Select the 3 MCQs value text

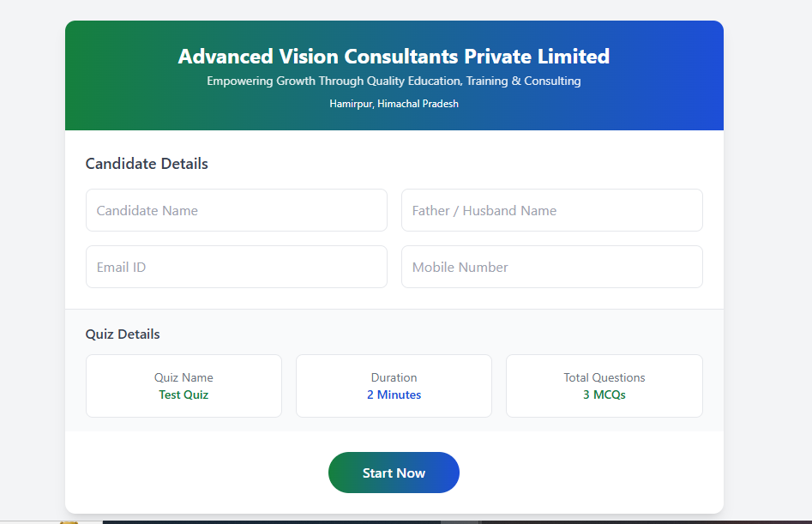pos(604,395)
